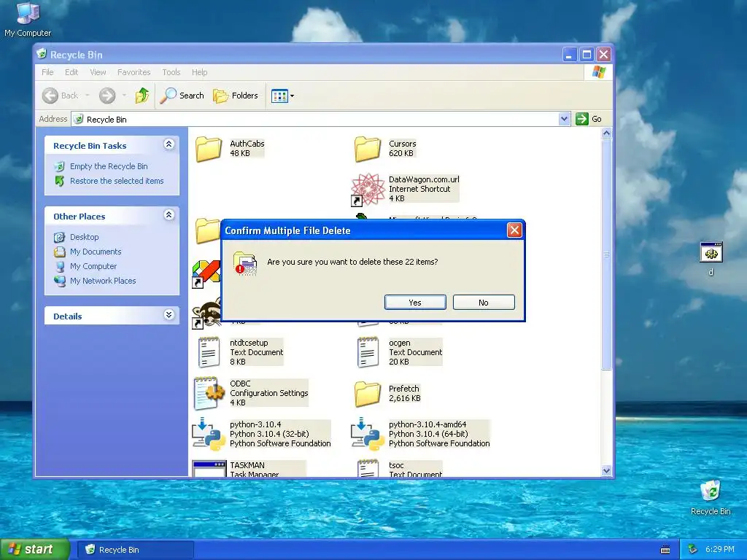Image resolution: width=747 pixels, height=560 pixels.
Task: Expand the Details panel
Action: coord(169,315)
